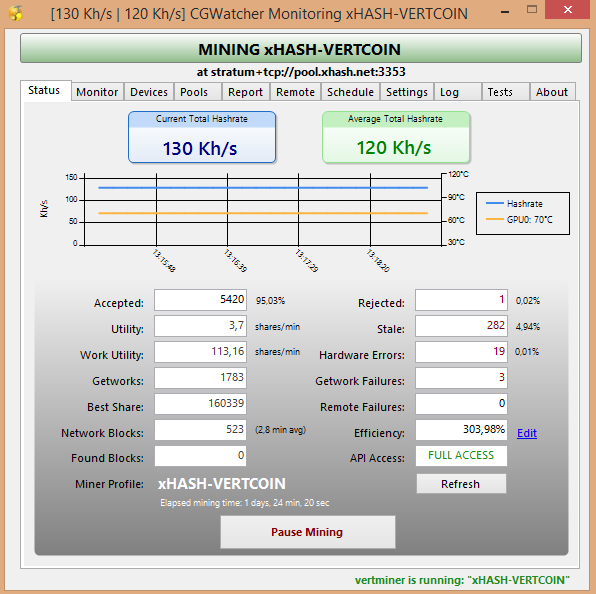The image size is (596, 594).
Task: Click the Getwork Failures field 3
Action: tap(461, 378)
